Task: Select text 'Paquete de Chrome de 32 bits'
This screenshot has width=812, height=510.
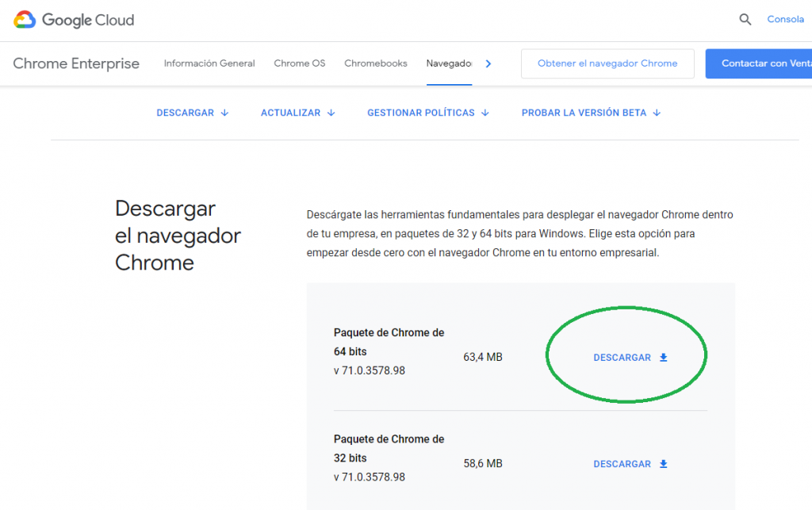Action: tap(389, 448)
